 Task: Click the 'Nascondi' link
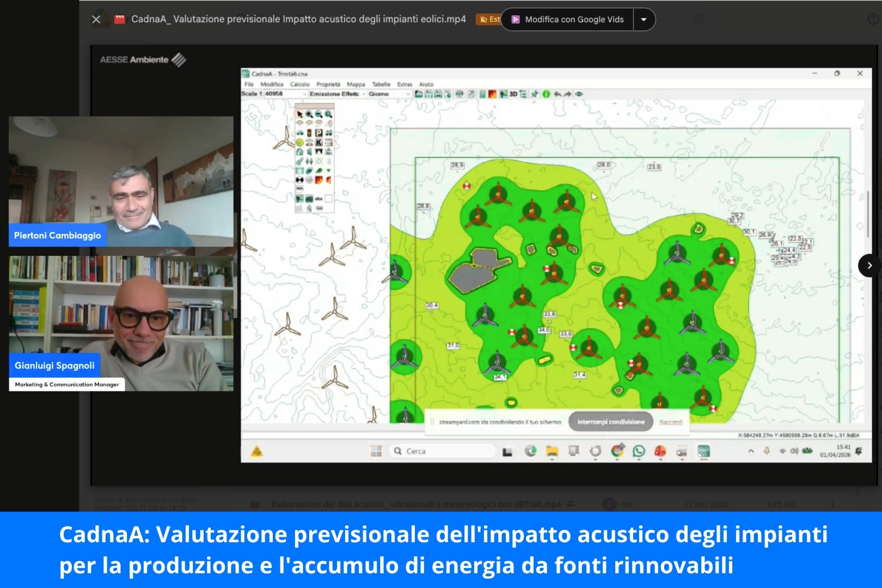pyautogui.click(x=671, y=422)
